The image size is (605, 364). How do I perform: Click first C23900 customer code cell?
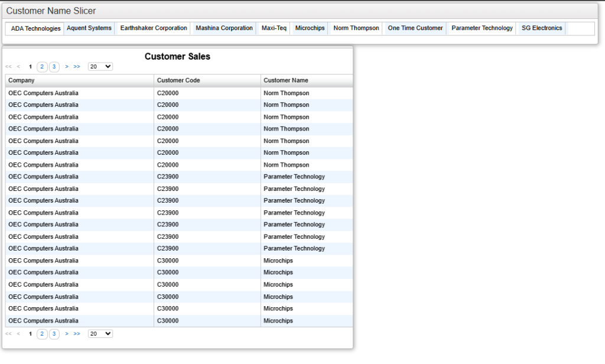tap(207, 177)
